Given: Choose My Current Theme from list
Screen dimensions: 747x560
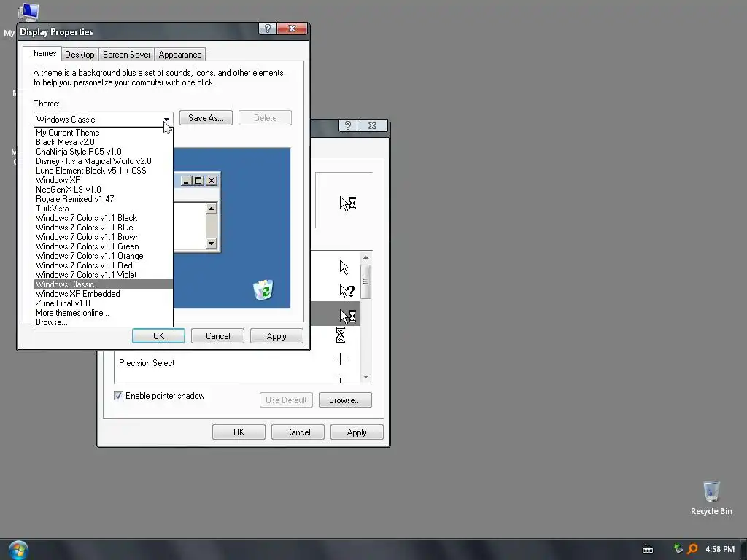Looking at the screenshot, I should click(104, 133).
